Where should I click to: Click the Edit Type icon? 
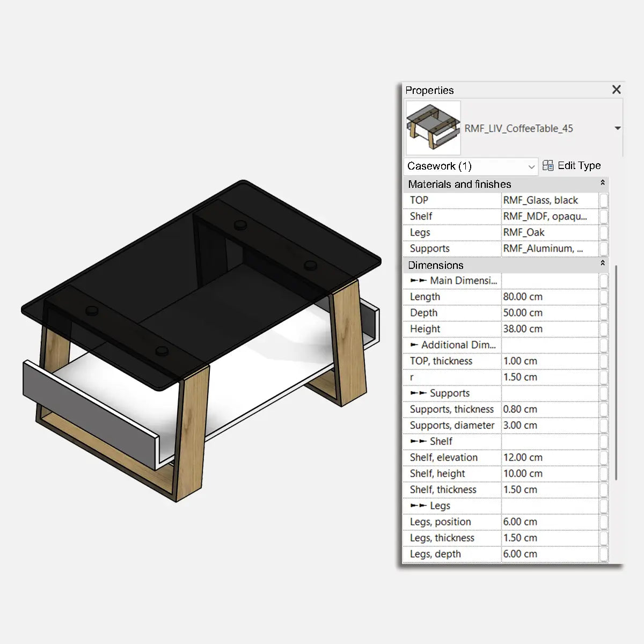coord(548,165)
